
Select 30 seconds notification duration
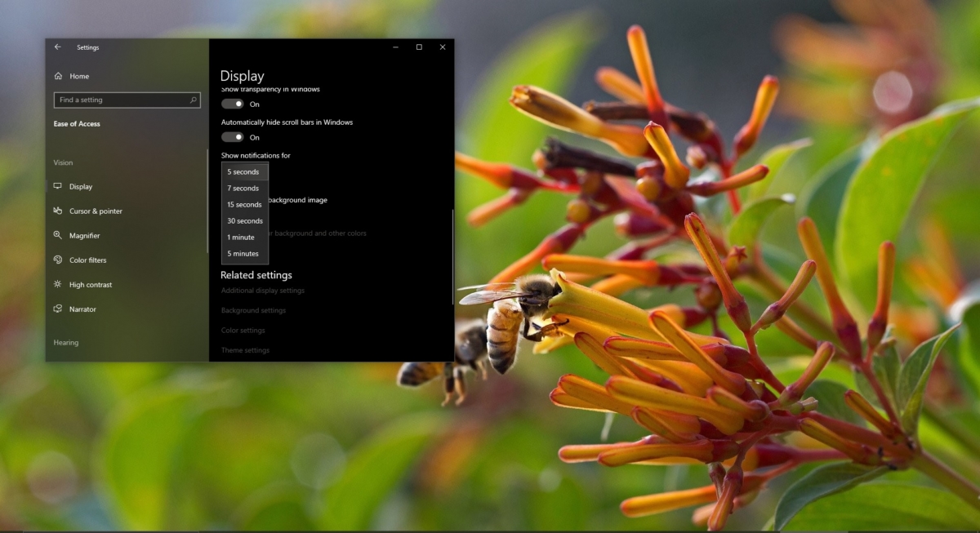244,220
